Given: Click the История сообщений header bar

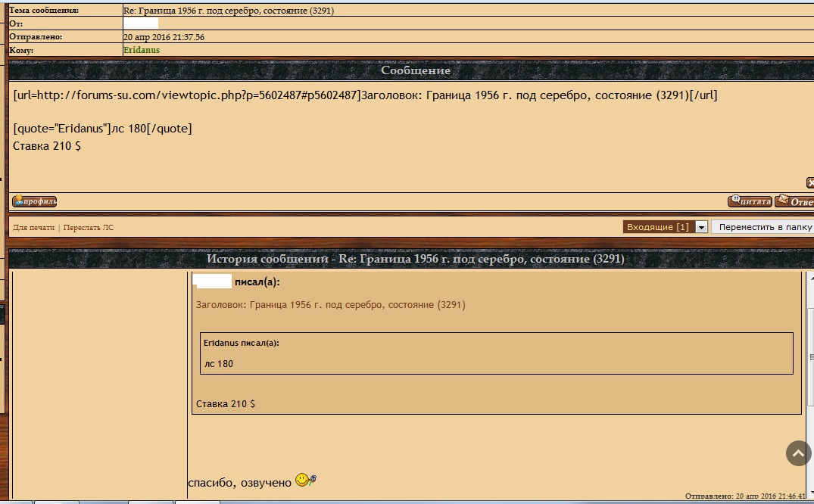Looking at the screenshot, I should tap(415, 260).
